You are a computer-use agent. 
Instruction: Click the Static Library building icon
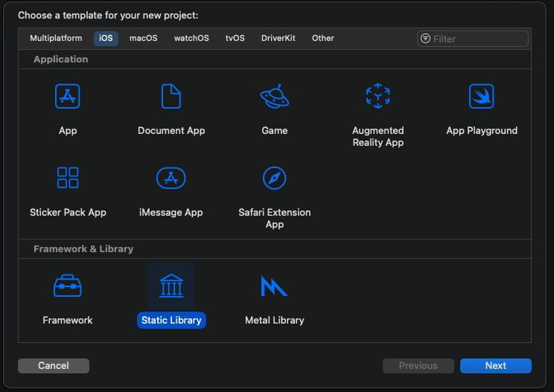(x=171, y=286)
